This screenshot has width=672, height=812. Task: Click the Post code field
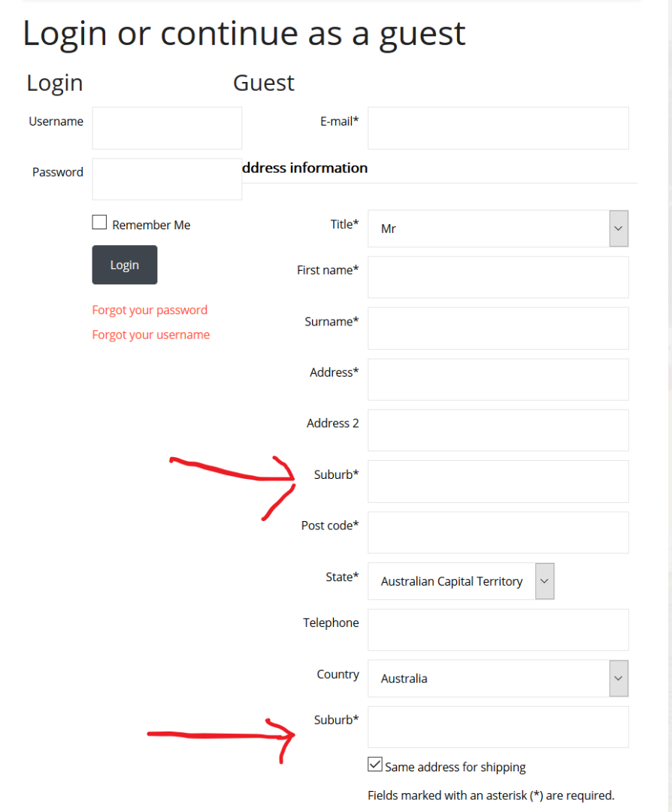[498, 533]
